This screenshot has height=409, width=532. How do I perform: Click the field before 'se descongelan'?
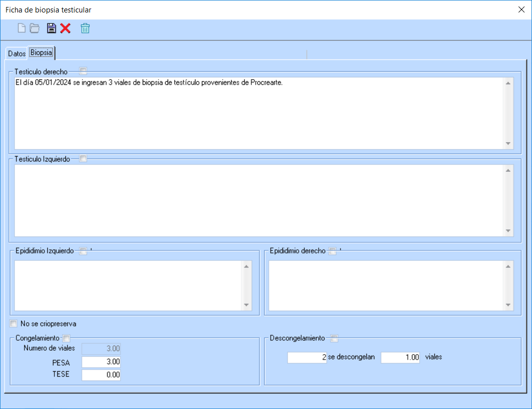307,358
